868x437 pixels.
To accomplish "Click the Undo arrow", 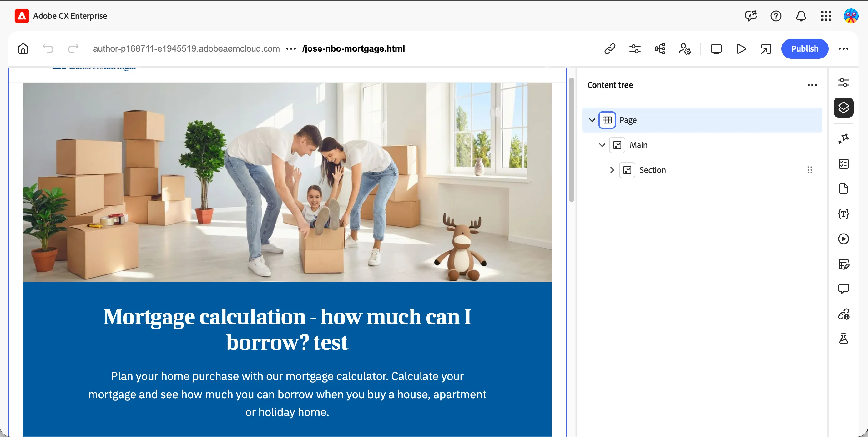I will click(48, 48).
